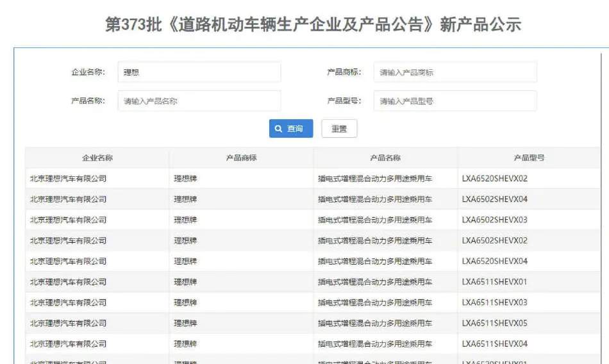This screenshot has height=364, width=609.
Task: Focus the 产品名称 input field
Action: coord(199,101)
